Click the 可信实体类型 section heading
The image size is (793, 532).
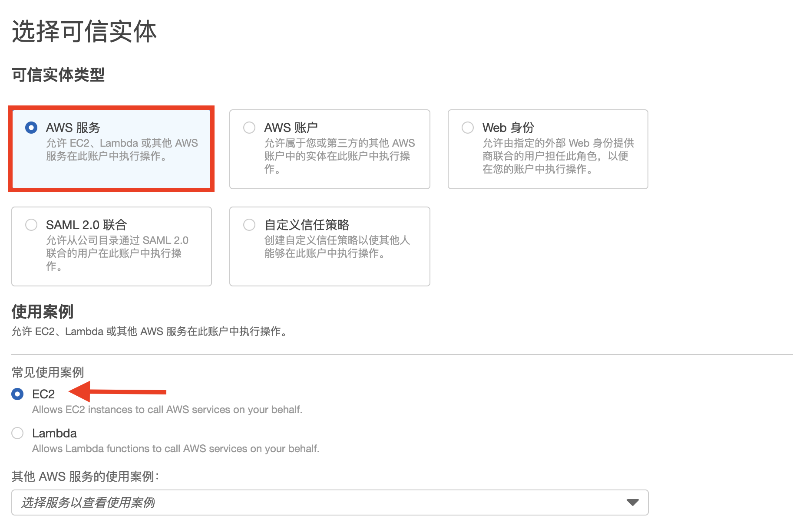pos(58,75)
